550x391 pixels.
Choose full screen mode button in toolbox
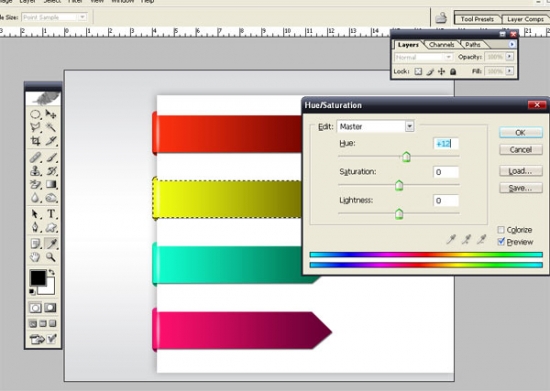53,323
